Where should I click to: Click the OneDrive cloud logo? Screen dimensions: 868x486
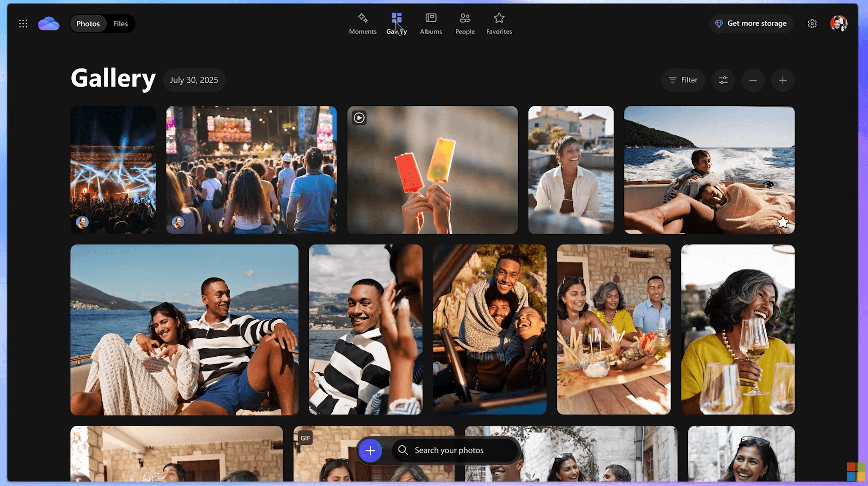pyautogui.click(x=49, y=24)
